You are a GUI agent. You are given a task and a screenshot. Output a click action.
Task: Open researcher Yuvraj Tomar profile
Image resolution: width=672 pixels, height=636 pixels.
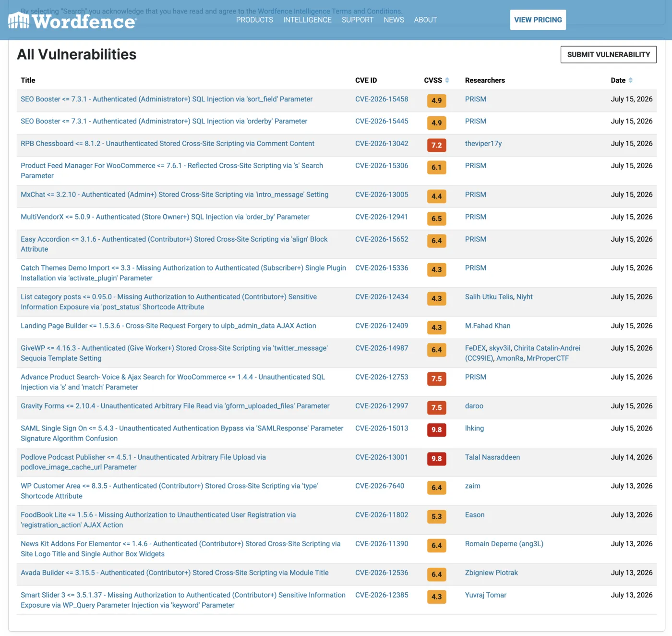coord(486,595)
